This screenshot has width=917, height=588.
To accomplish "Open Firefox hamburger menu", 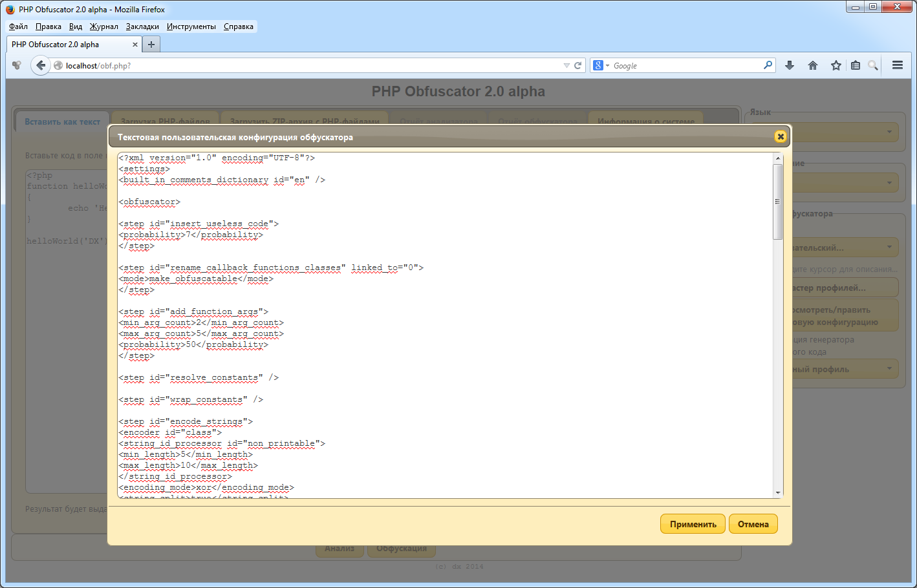I will (898, 65).
